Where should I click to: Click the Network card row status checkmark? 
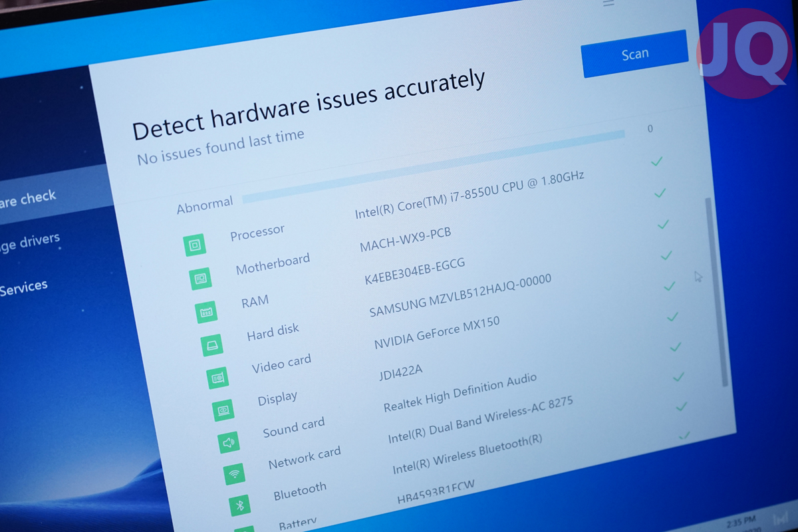click(x=678, y=376)
